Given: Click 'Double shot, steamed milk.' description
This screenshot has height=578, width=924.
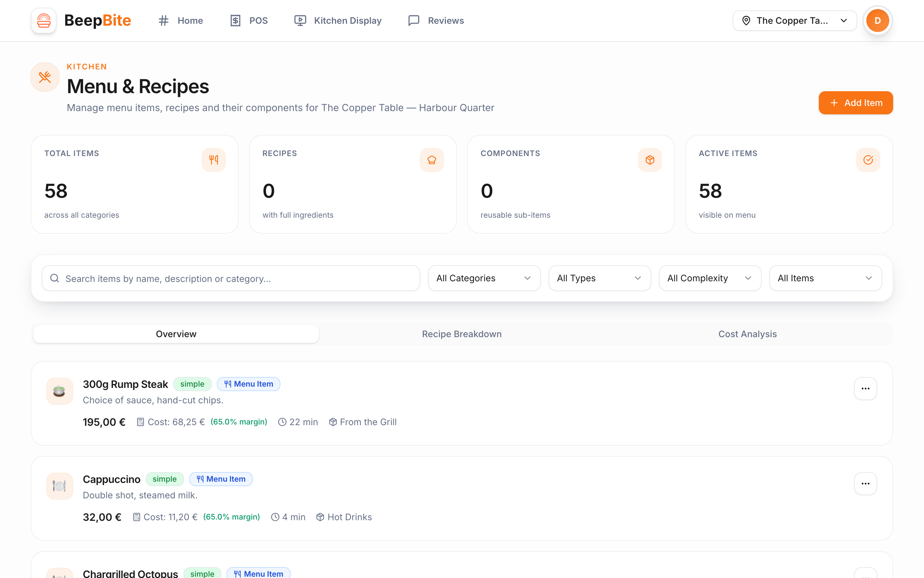Looking at the screenshot, I should click(140, 495).
